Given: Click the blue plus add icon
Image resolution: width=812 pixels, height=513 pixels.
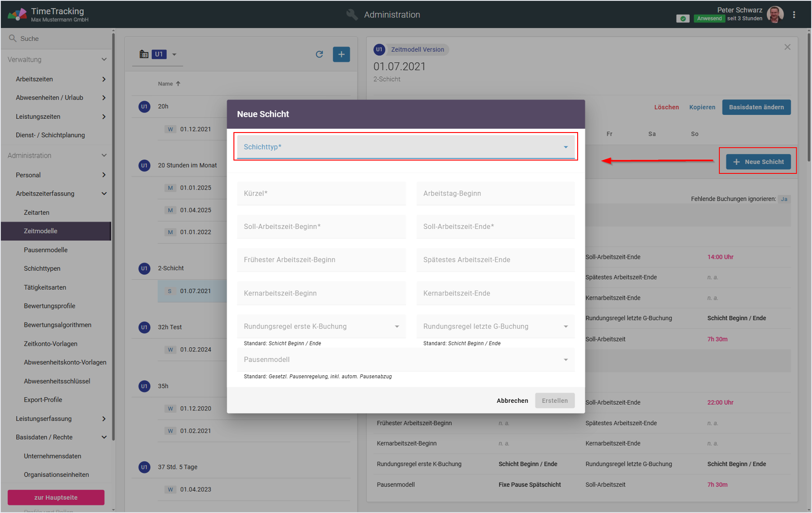Looking at the screenshot, I should click(x=341, y=54).
